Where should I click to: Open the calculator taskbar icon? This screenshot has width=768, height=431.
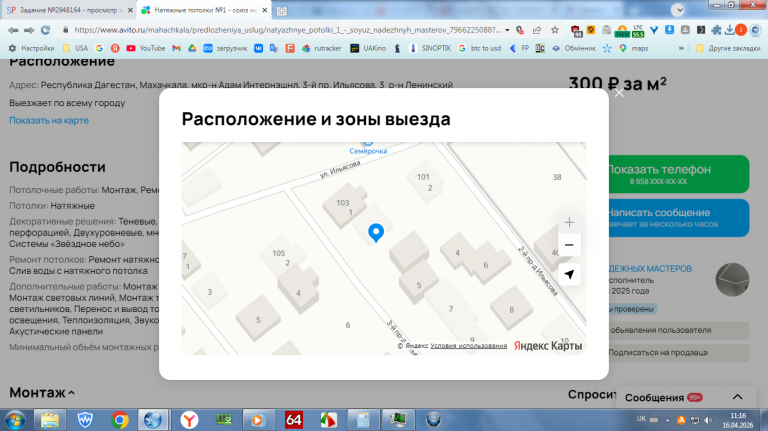point(363,420)
